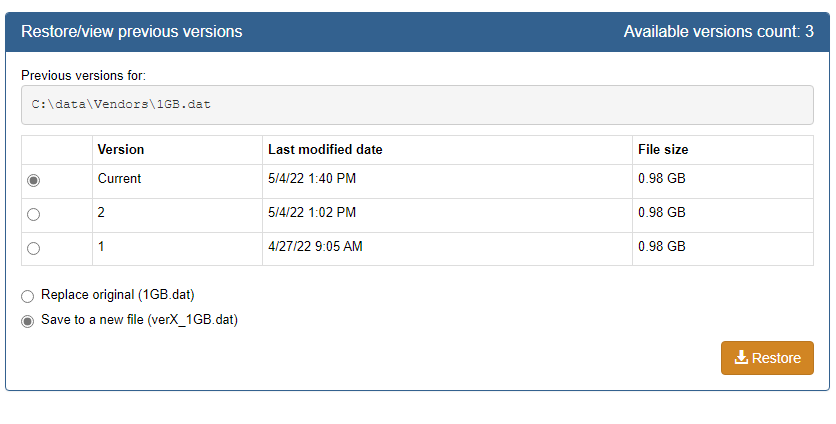Choose Save to a new file option
The height and width of the screenshot is (424, 836).
[28, 321]
